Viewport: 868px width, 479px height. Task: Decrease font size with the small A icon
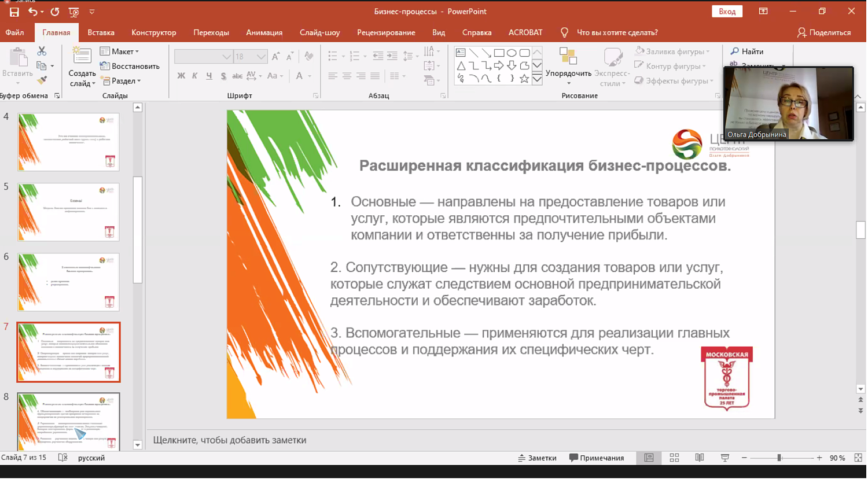290,56
